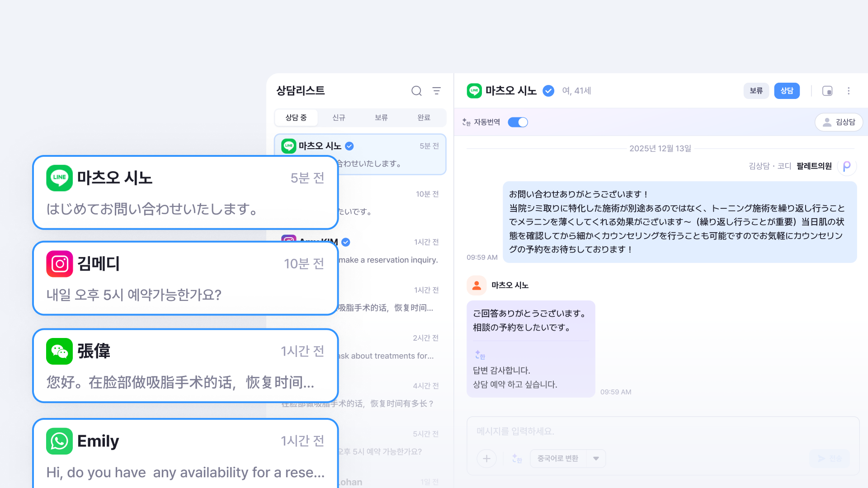Open the search in the 상담리스트 panel
The width and height of the screenshot is (868, 488).
click(x=416, y=90)
